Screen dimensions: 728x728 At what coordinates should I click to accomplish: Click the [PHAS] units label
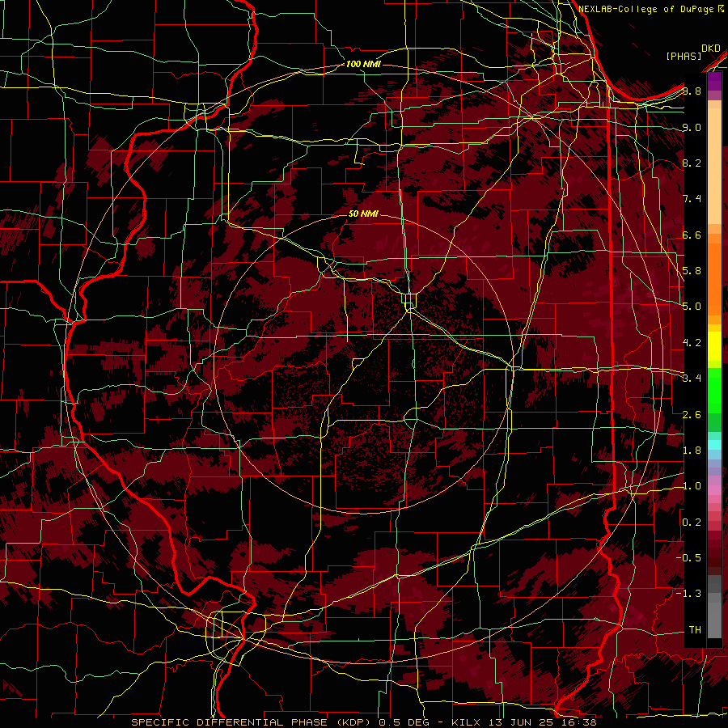(x=684, y=56)
